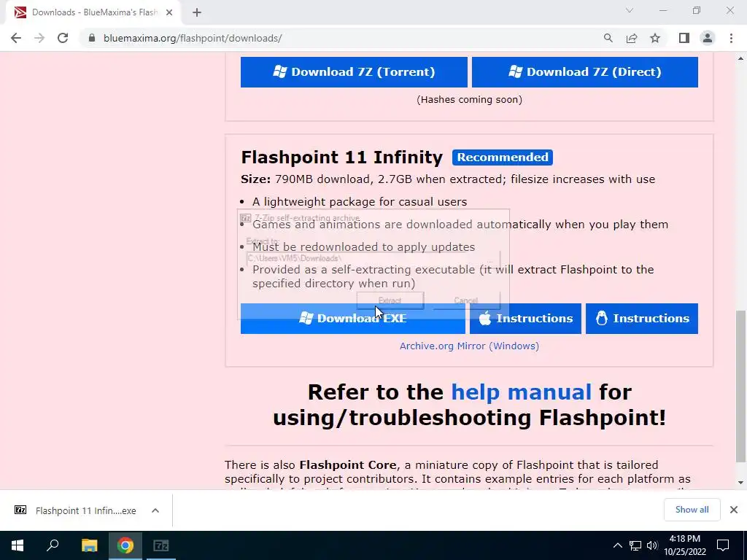The height and width of the screenshot is (560, 747).
Task: View site security lock info
Action: coord(92,38)
